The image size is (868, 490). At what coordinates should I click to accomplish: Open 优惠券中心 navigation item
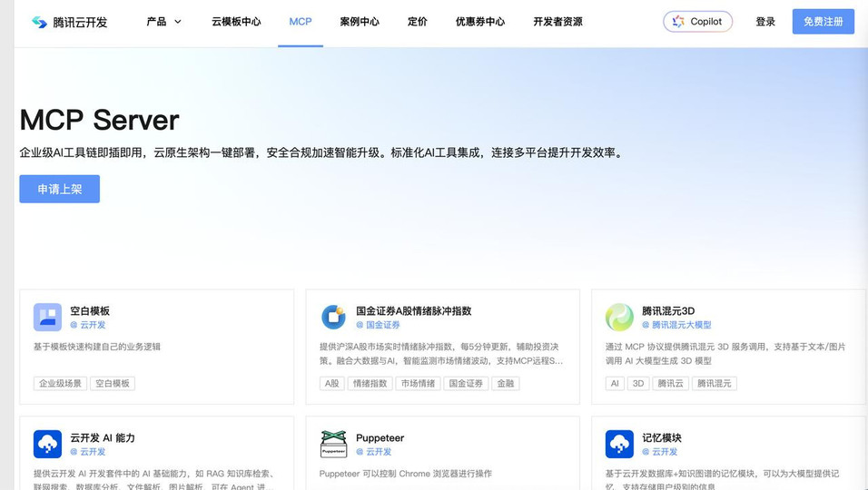point(480,22)
